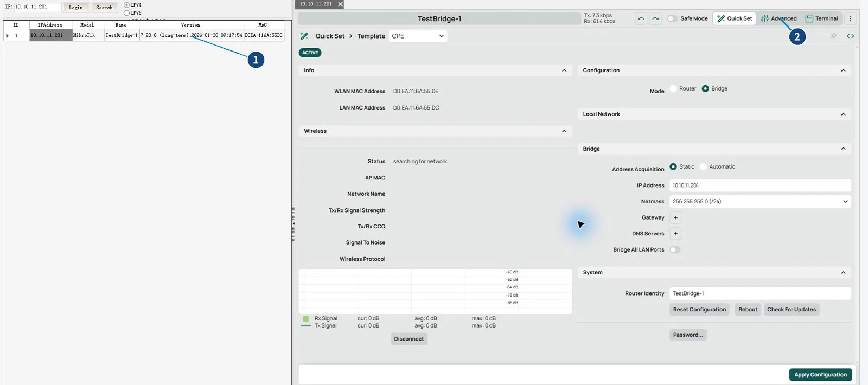868x385 pixels.
Task: Open the Template CPE dropdown
Action: pyautogui.click(x=418, y=36)
